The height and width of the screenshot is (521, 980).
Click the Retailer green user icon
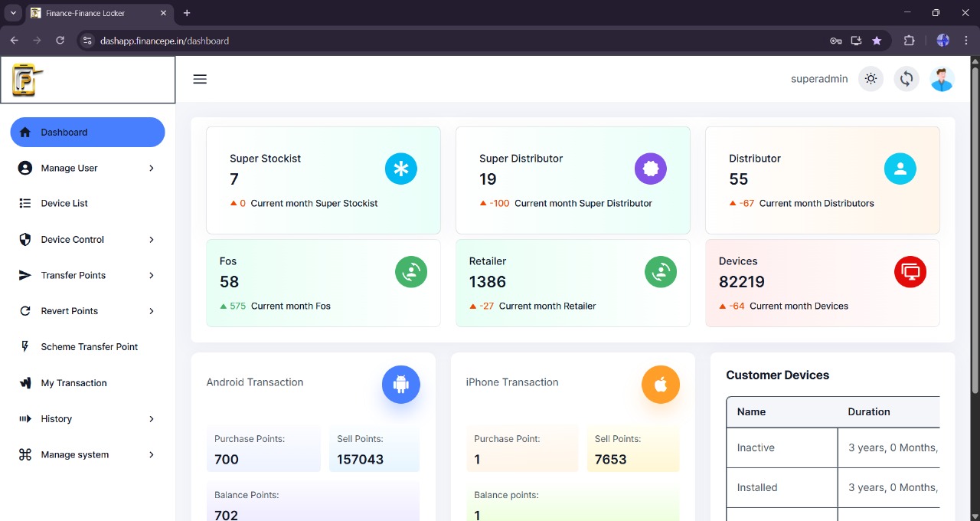661,271
